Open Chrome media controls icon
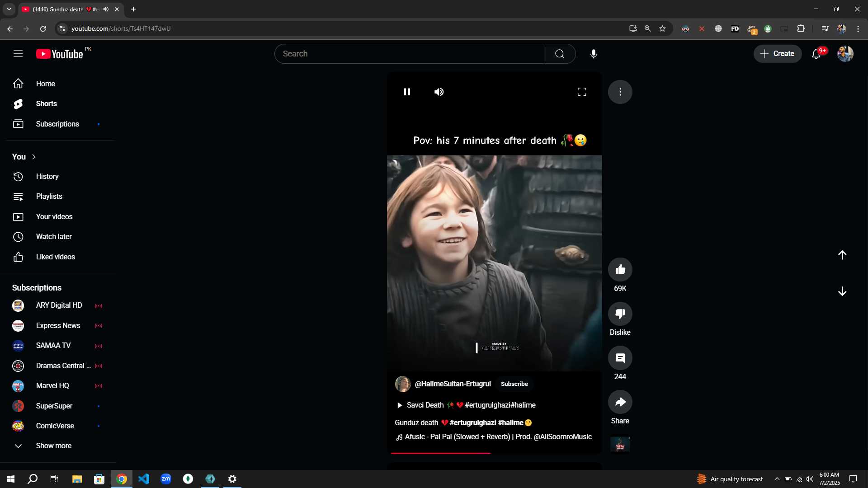Screen dimensions: 868x488 (825, 28)
